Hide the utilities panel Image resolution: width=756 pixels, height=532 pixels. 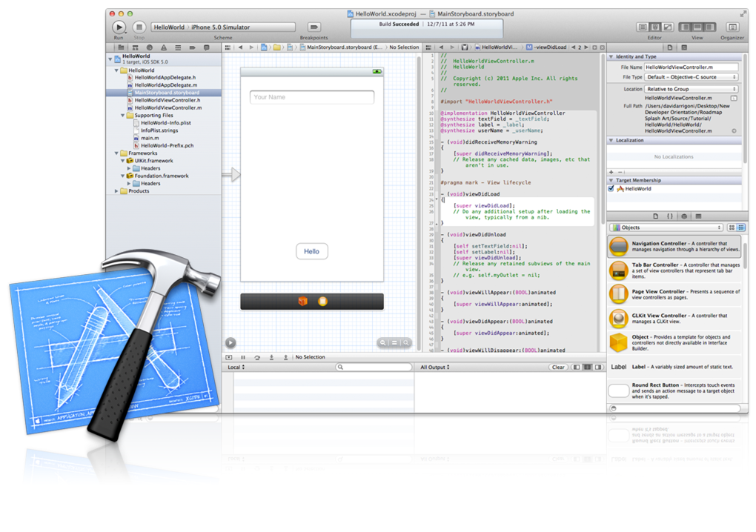coord(712,27)
